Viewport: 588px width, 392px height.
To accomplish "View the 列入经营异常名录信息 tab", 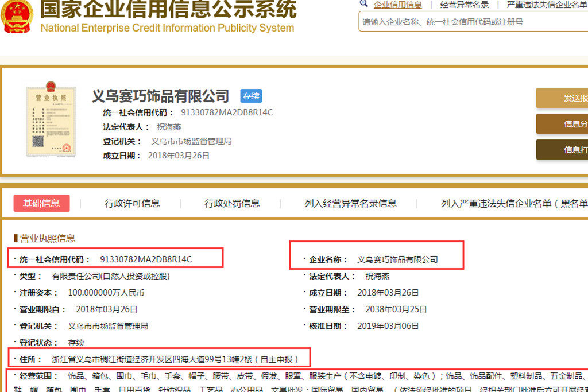I will click(x=350, y=203).
